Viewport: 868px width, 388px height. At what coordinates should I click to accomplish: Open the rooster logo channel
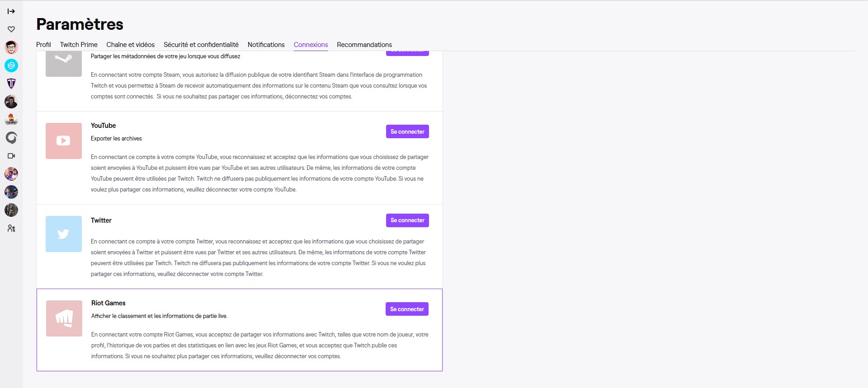11,120
